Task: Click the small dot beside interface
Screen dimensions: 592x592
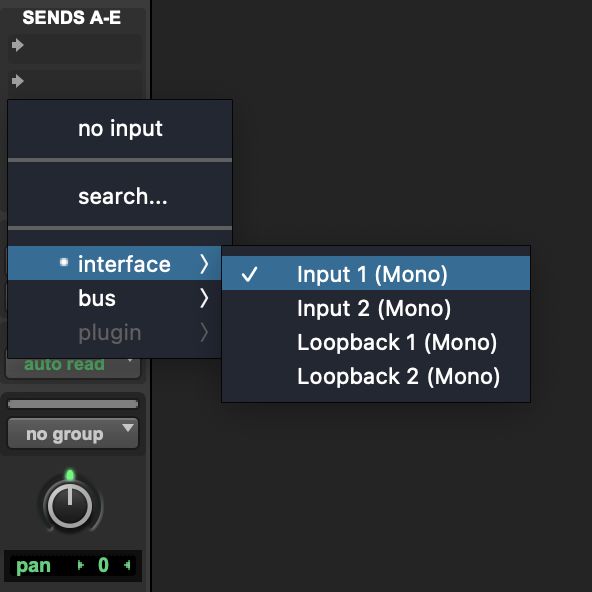Action: (x=64, y=262)
